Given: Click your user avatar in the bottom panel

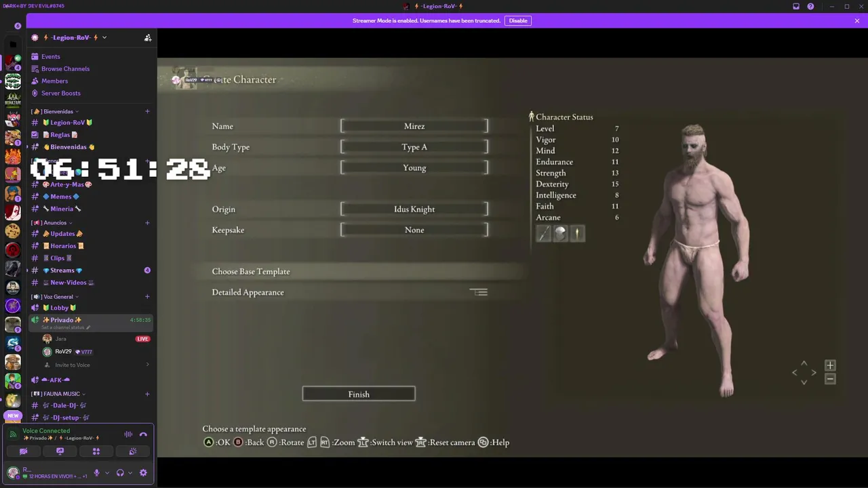Looking at the screenshot, I should click(13, 473).
